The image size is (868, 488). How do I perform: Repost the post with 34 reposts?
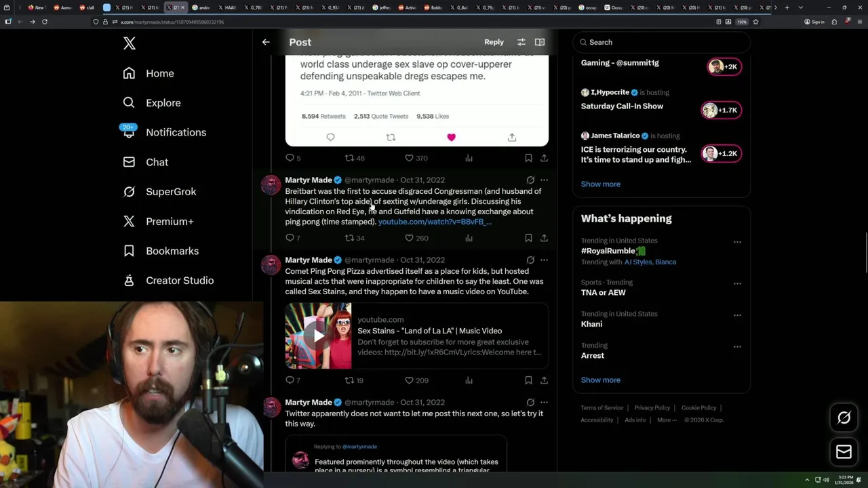355,238
